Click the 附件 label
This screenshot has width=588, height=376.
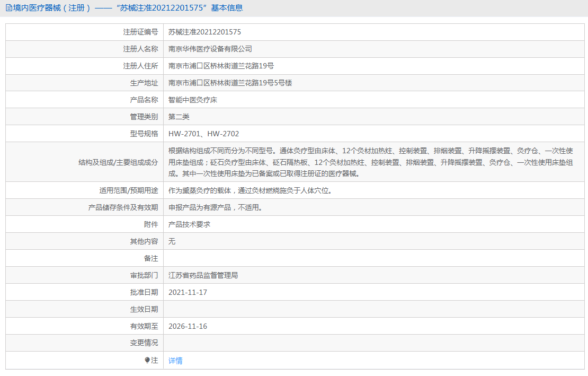point(151,224)
